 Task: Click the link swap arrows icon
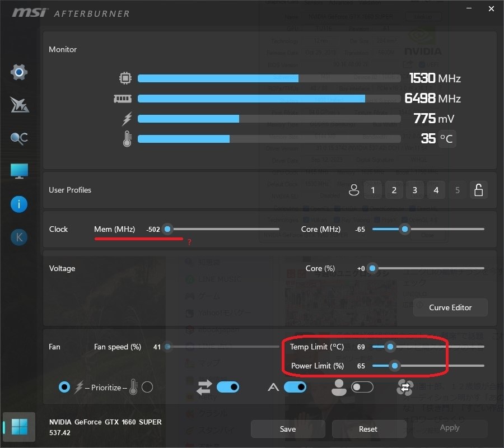coord(204,388)
